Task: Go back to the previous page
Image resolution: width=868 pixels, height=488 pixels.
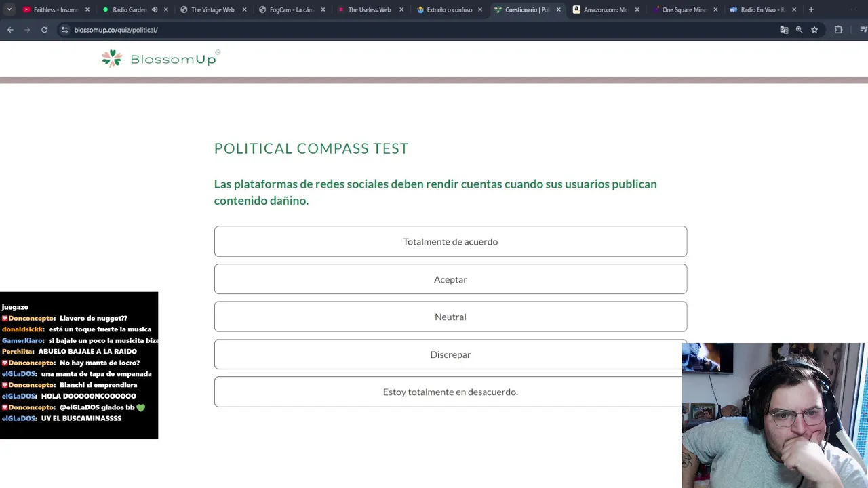Action: [x=10, y=30]
